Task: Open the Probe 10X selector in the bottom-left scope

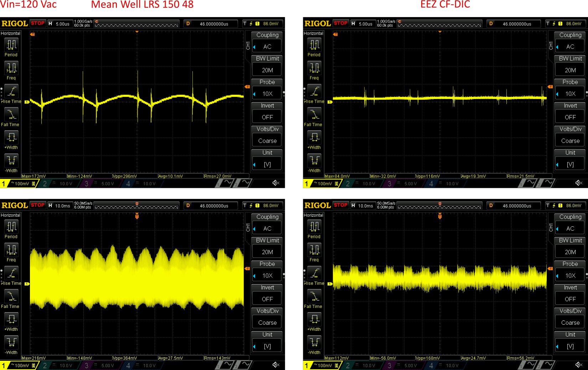Action: point(267,275)
